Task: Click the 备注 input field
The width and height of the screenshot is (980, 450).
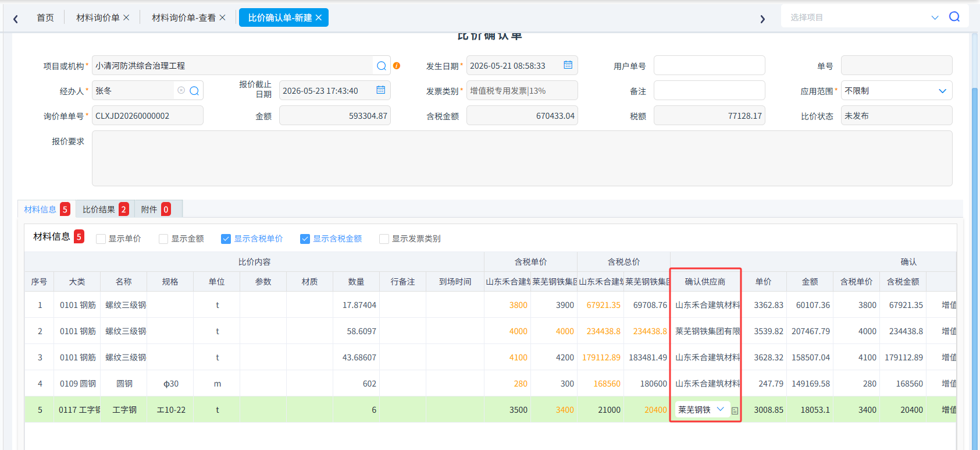Action: 709,90
